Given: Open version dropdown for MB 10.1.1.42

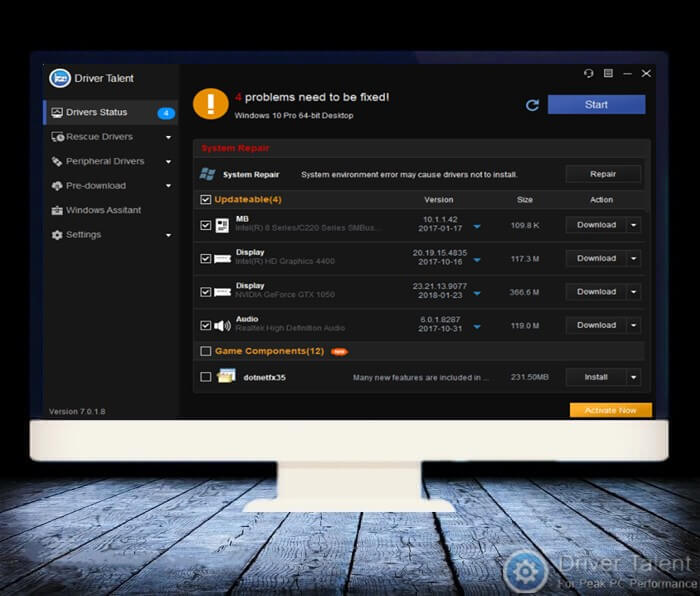Looking at the screenshot, I should click(x=477, y=227).
